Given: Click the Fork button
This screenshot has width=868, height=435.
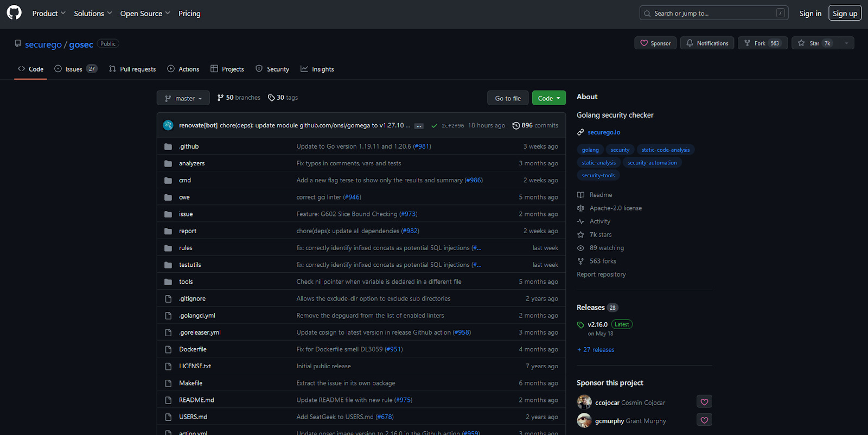Looking at the screenshot, I should (x=763, y=43).
